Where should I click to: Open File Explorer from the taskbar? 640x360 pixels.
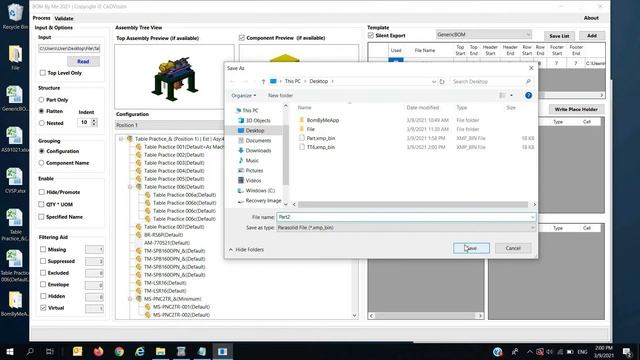160,351
